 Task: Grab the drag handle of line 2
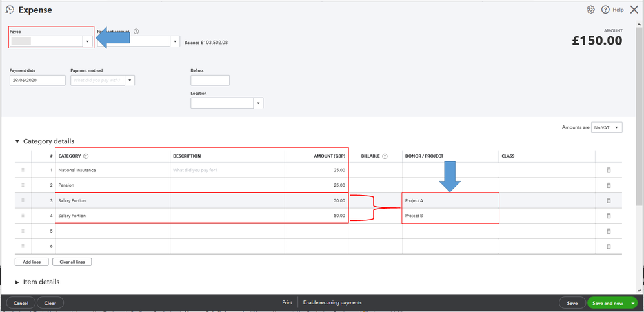(23, 185)
